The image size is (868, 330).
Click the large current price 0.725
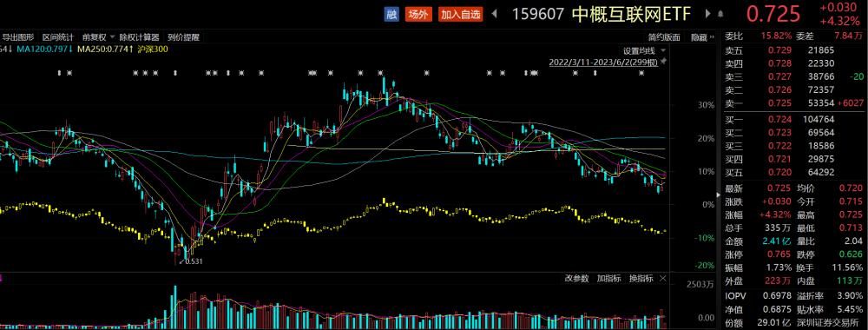[774, 15]
